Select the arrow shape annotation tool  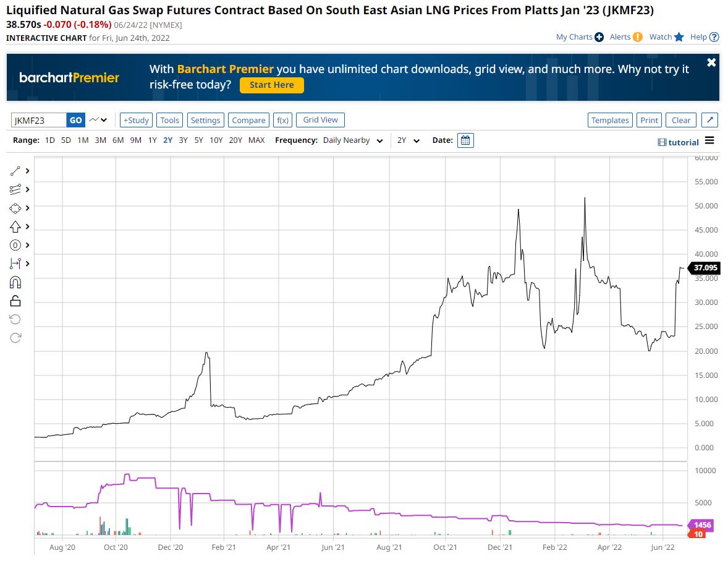click(15, 226)
